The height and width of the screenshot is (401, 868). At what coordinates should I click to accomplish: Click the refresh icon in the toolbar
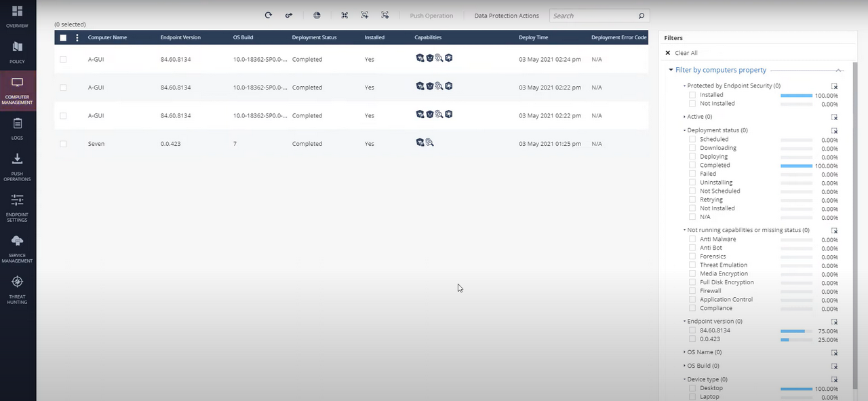point(268,15)
